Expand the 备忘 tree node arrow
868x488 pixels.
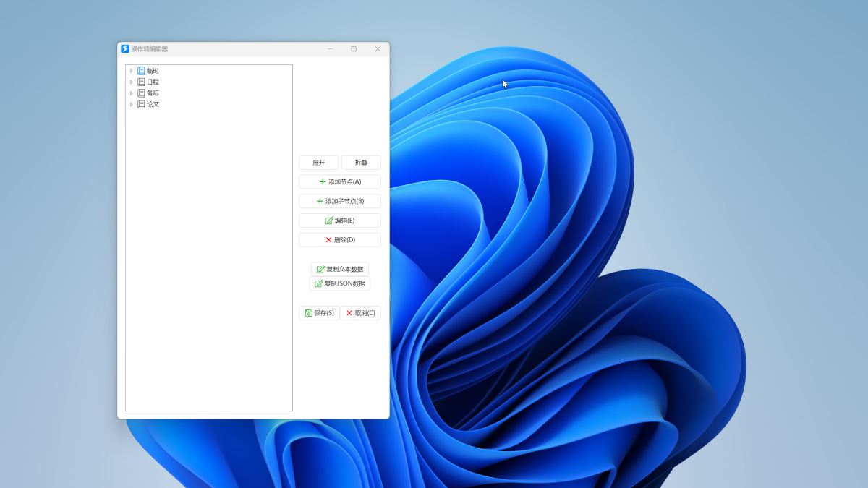pyautogui.click(x=132, y=93)
